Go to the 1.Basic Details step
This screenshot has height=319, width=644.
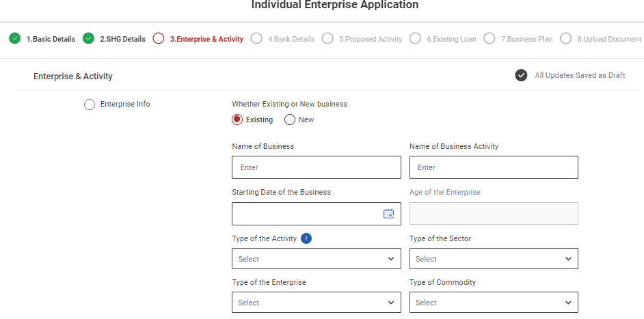point(51,39)
